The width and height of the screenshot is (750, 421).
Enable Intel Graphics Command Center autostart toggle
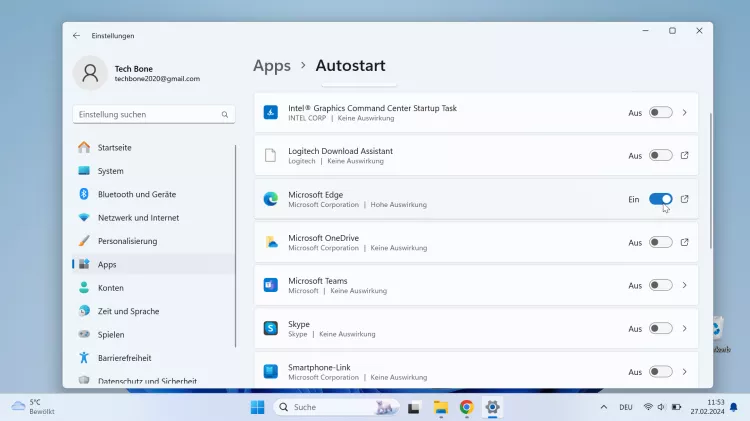(661, 112)
